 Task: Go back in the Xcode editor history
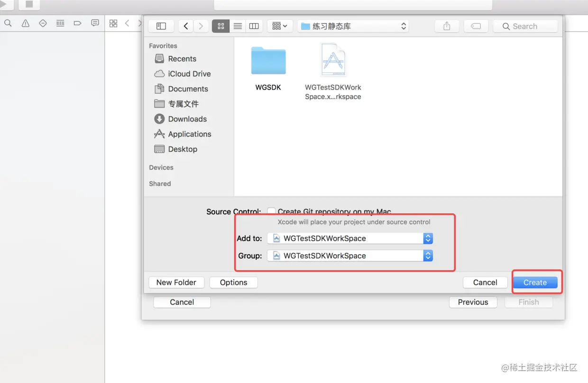point(127,23)
